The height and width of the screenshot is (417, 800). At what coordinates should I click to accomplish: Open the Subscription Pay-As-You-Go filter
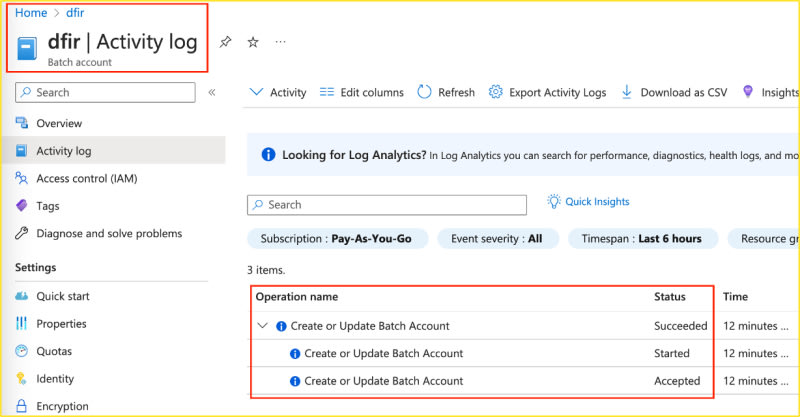coord(337,239)
